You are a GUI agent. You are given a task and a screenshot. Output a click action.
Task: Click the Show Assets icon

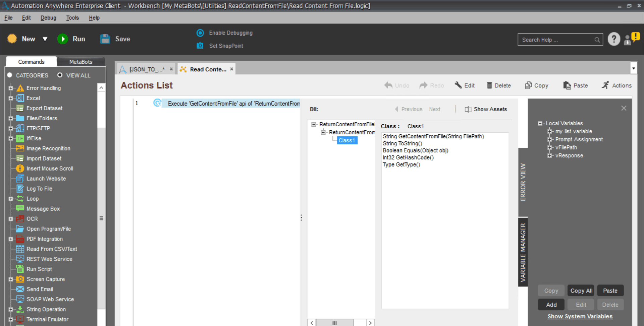pos(468,109)
